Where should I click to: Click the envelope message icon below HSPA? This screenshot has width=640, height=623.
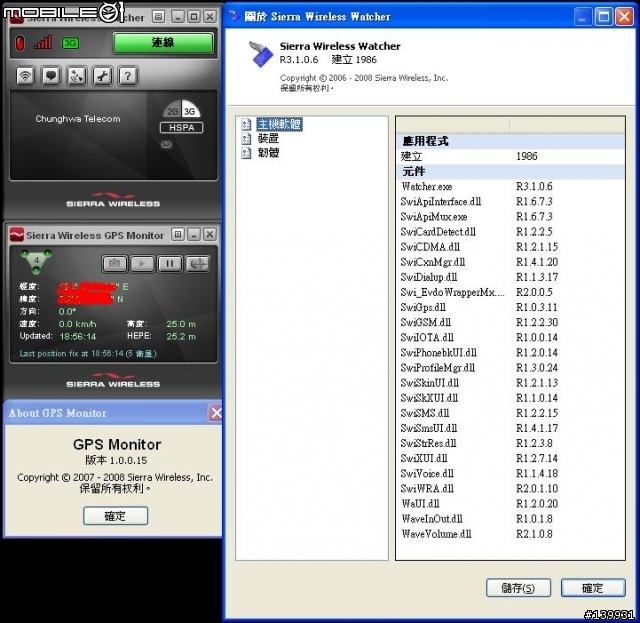point(166,145)
